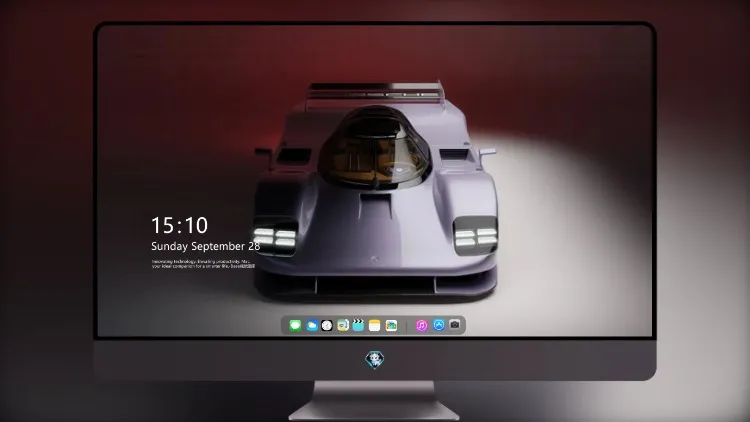The height and width of the screenshot is (422, 750).
Task: Click the dock separator line
Action: (x=406, y=326)
